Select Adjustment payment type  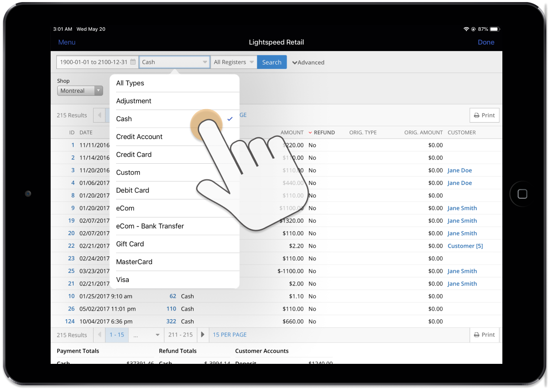click(175, 101)
